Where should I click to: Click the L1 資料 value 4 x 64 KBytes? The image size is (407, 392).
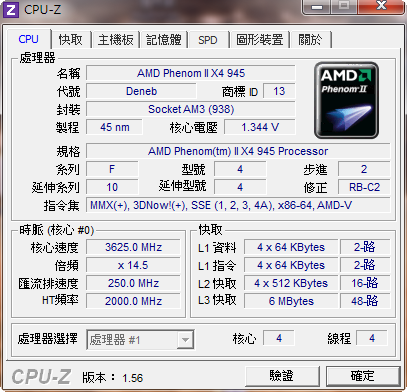(x=291, y=247)
